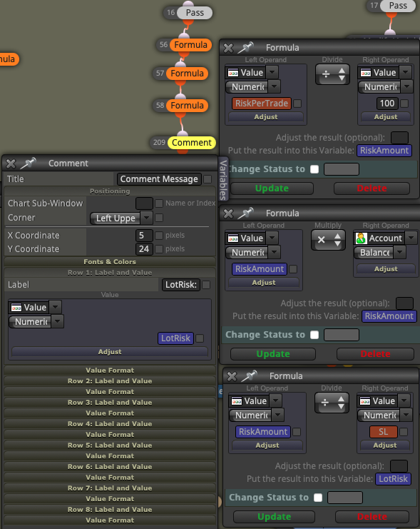The image size is (420, 529).
Task: Collapse the Positioning section header
Action: tap(110, 191)
